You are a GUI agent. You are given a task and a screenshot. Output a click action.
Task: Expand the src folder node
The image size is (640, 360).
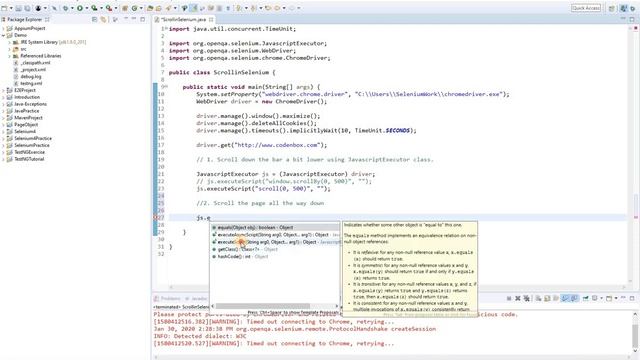pos(9,49)
